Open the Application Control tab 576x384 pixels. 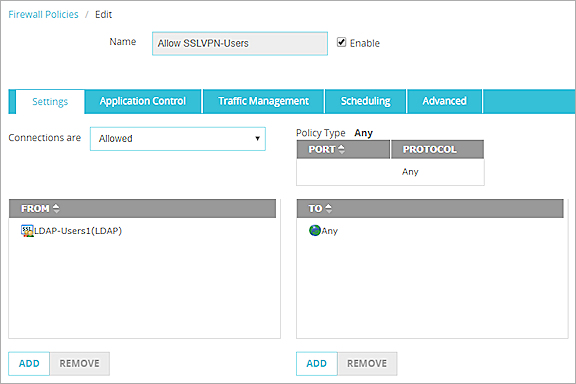tap(143, 101)
